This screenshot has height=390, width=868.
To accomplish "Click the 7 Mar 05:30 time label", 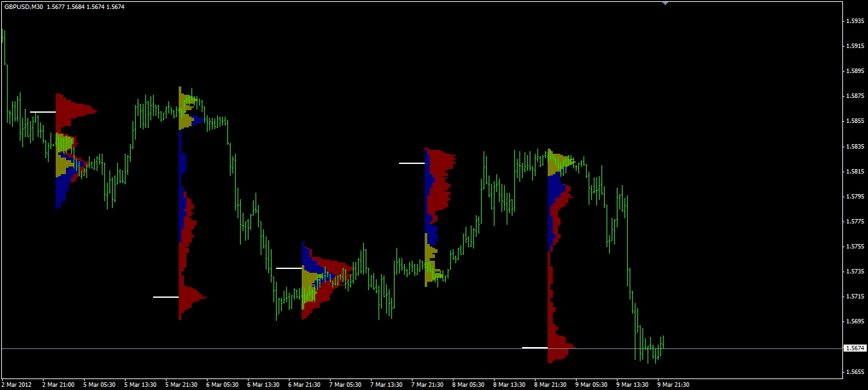I will tap(345, 385).
